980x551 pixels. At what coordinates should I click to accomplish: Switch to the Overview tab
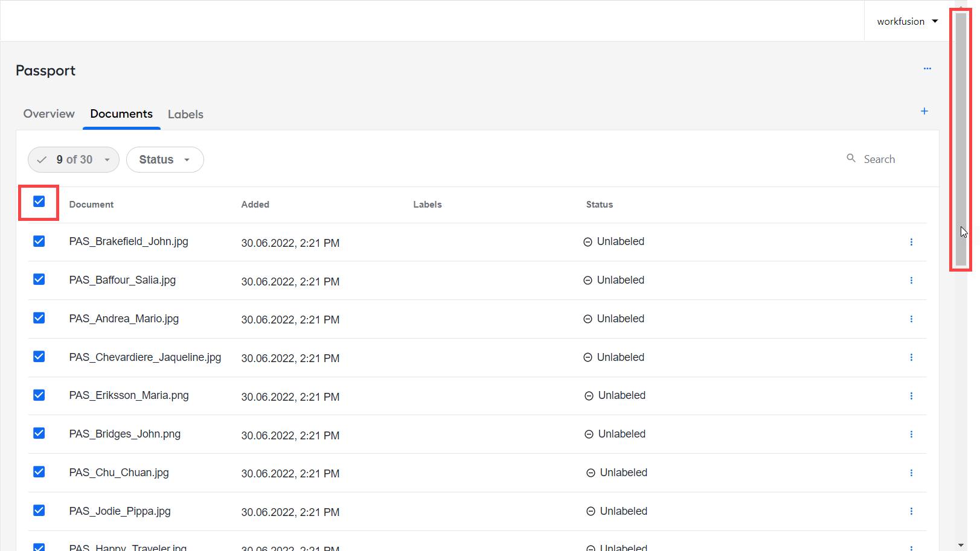click(x=49, y=114)
